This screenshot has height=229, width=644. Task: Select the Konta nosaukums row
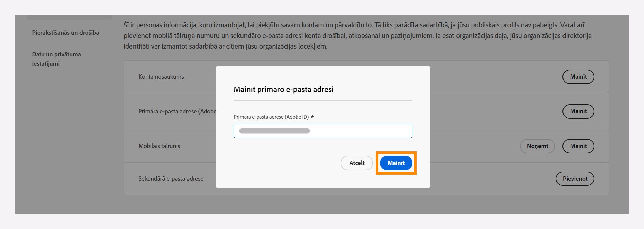coord(162,77)
